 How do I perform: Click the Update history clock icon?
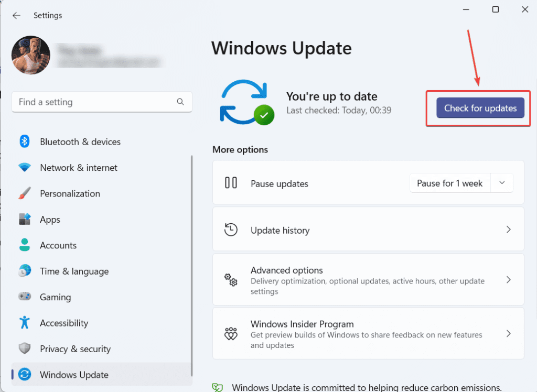tap(231, 230)
